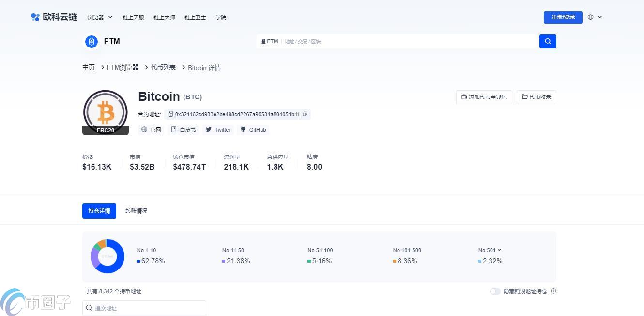Switch to the 转账情况 tab
644x316 pixels.
[136, 211]
